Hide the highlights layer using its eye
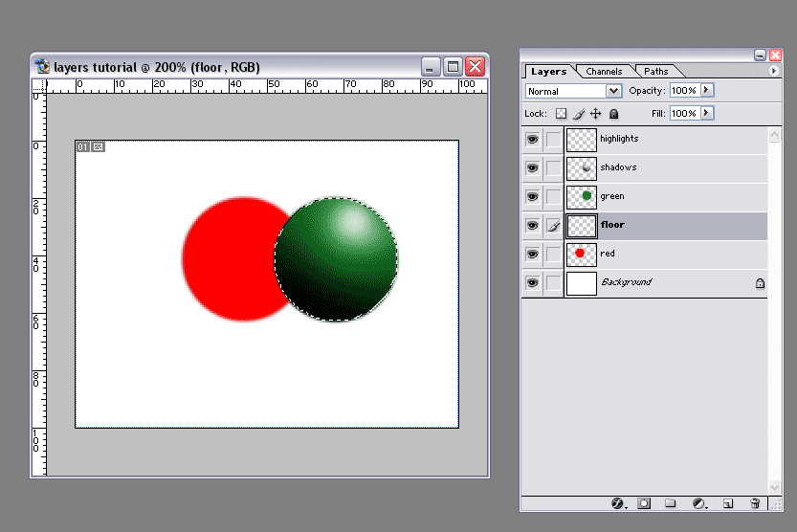Screen dimensions: 797x532 533,139
